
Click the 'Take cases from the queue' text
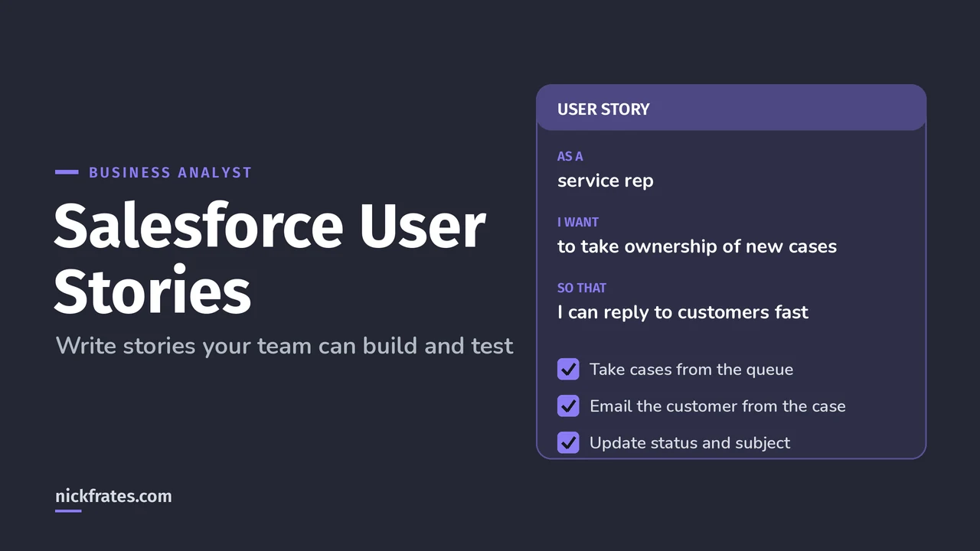coord(691,370)
